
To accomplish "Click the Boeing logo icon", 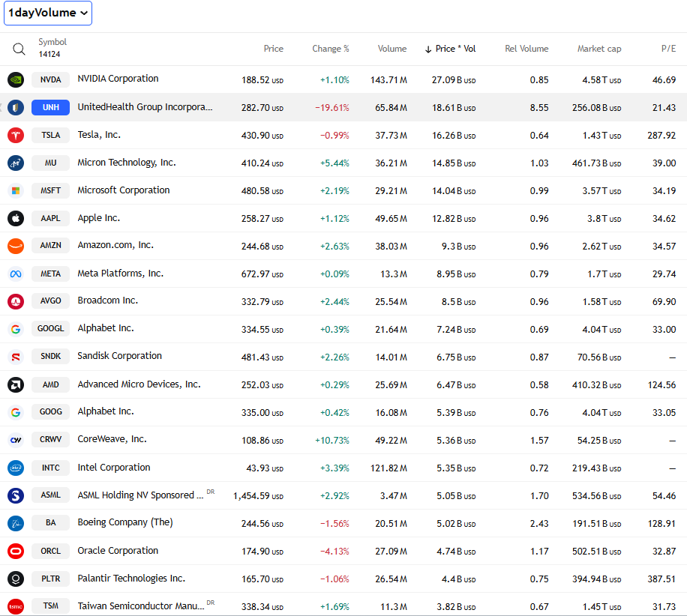I will 16,523.
